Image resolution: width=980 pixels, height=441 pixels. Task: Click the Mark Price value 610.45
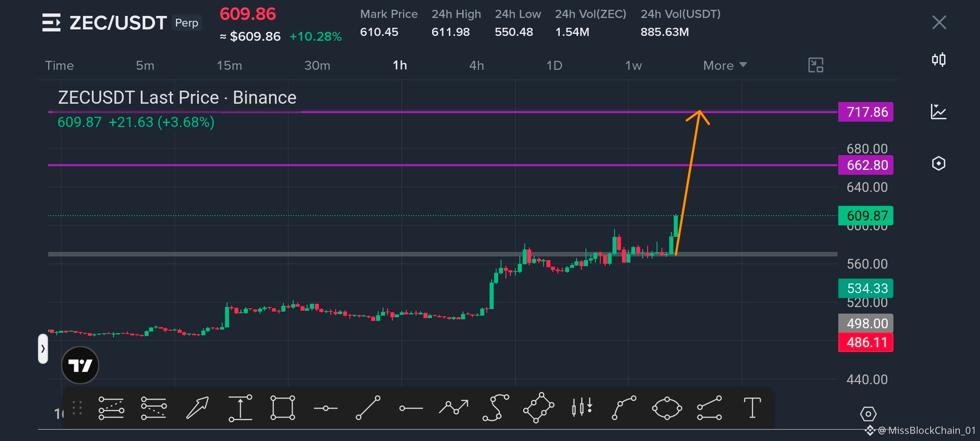click(379, 32)
